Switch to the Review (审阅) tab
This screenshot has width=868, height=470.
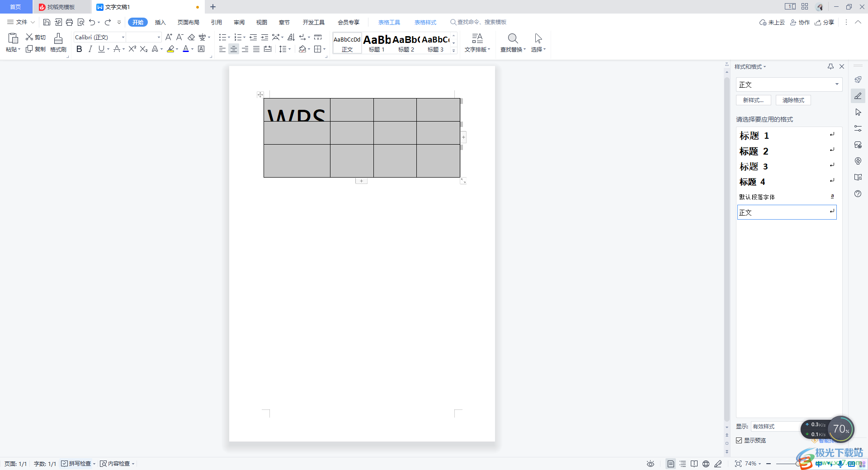[x=239, y=22]
